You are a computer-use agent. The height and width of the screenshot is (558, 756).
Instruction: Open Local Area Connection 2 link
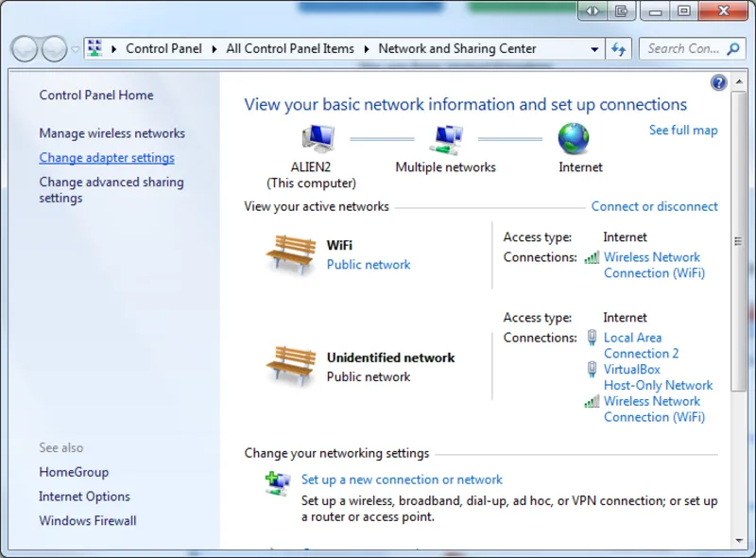(641, 345)
